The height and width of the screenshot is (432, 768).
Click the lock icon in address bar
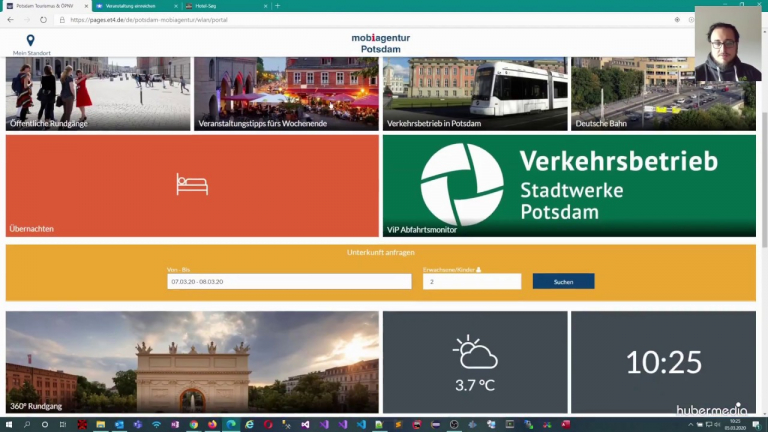click(62, 20)
